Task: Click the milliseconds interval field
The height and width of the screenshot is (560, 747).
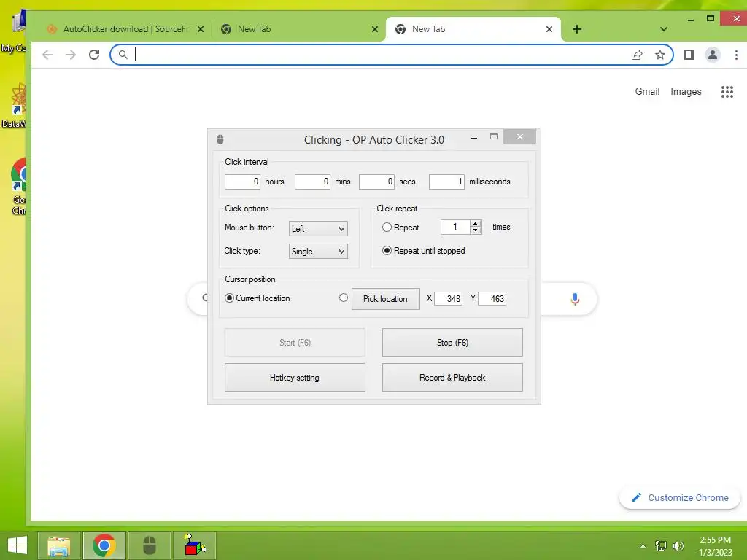Action: point(447,182)
